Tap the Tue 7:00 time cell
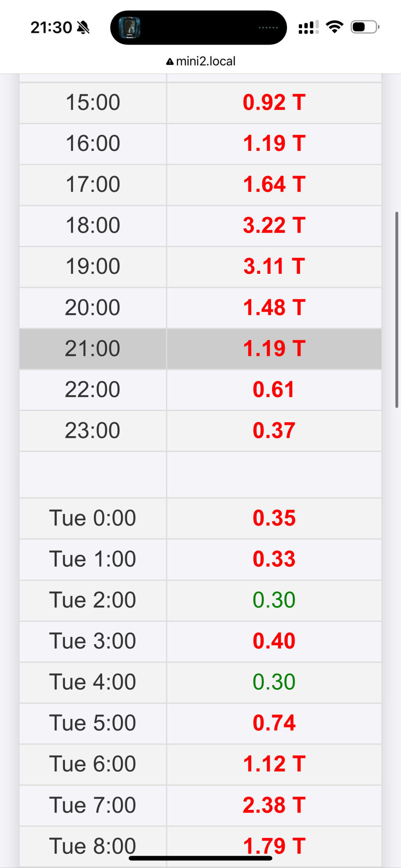Screen dimensions: 401x868 (x=93, y=805)
